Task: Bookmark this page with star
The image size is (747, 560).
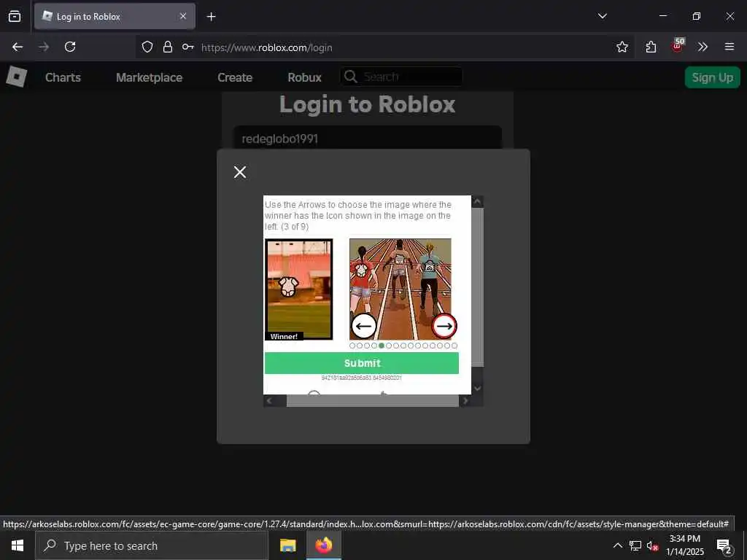Action: (x=622, y=47)
